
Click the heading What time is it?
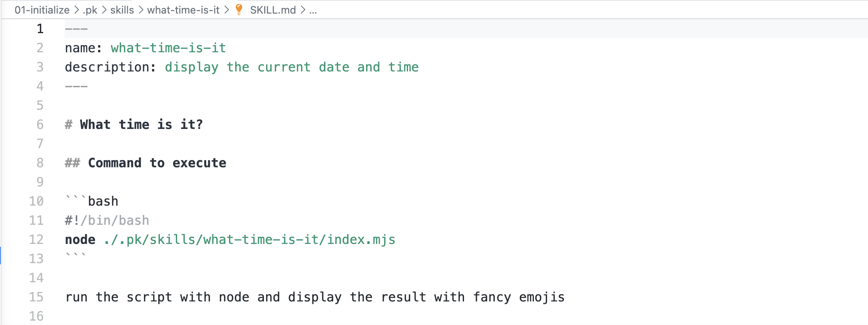click(x=141, y=125)
